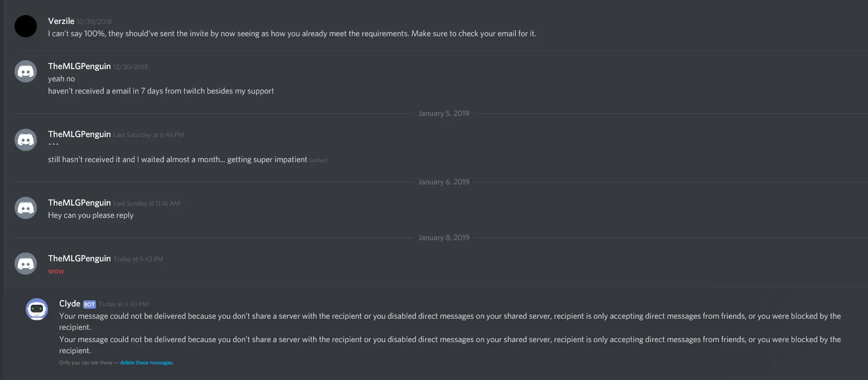Click the '(edited)' label on the impatient message
868x380 pixels.
tap(319, 160)
